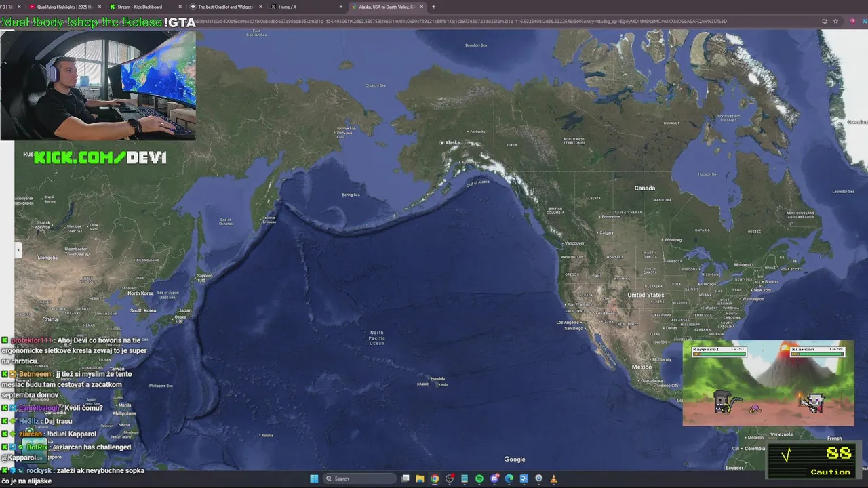Click the install app icon in address bar
This screenshot has height=488, width=868.
pos(825,21)
